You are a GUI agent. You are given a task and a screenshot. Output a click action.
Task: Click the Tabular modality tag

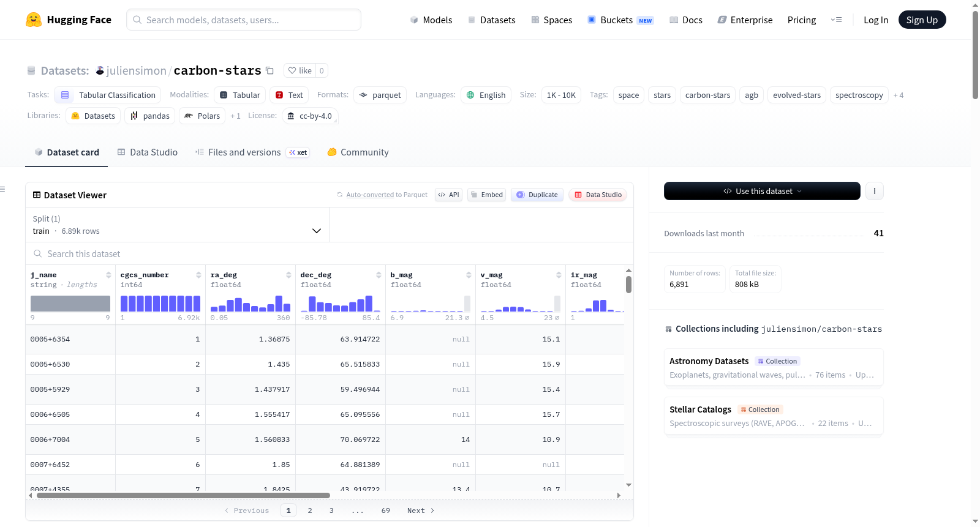coord(240,95)
